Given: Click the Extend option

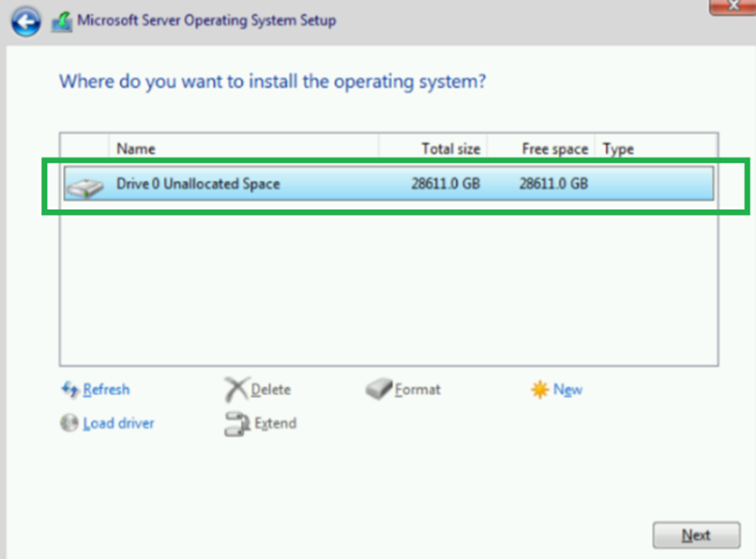Looking at the screenshot, I should pyautogui.click(x=276, y=423).
